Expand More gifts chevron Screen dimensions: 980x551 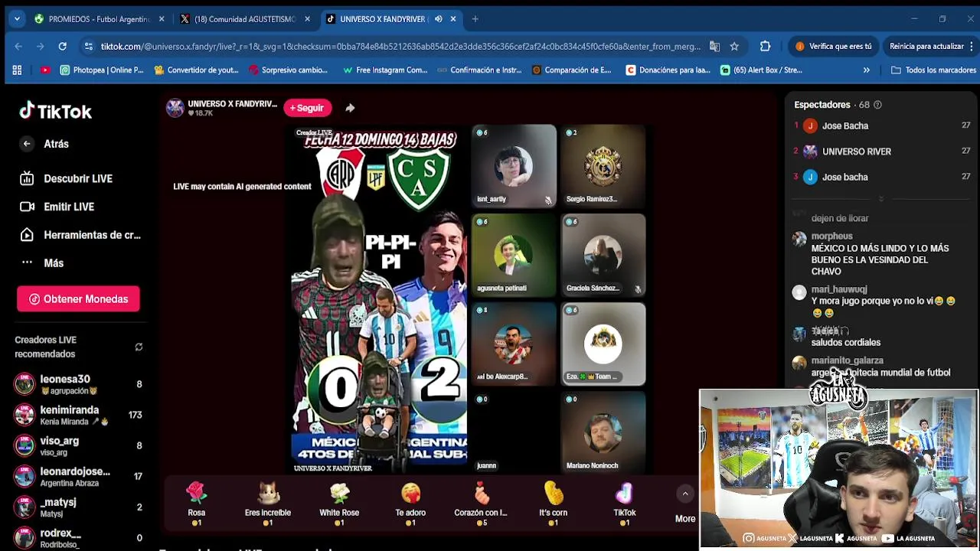pyautogui.click(x=685, y=494)
